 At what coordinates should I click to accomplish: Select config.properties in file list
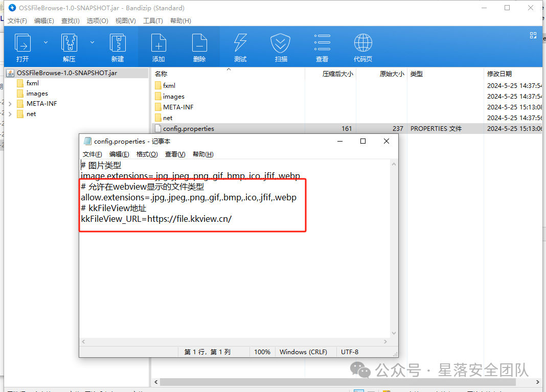click(188, 128)
